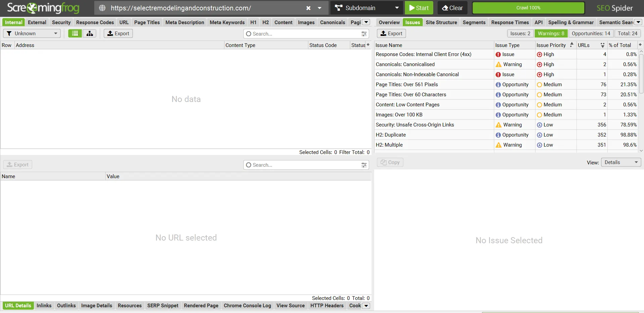This screenshot has width=644, height=313.
Task: Open the External tab
Action: coord(37,22)
